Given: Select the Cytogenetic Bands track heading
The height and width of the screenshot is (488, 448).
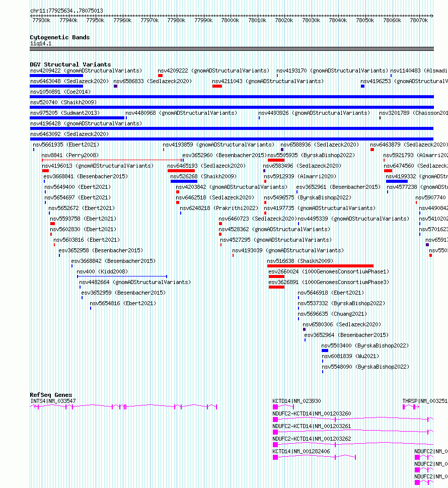Looking at the screenshot, I should 60,37.
